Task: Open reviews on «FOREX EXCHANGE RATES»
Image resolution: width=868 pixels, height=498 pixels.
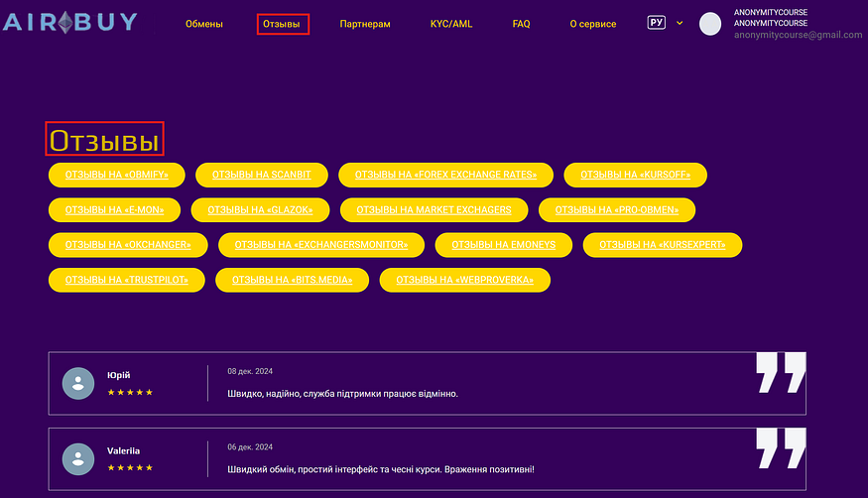Action: (x=445, y=175)
